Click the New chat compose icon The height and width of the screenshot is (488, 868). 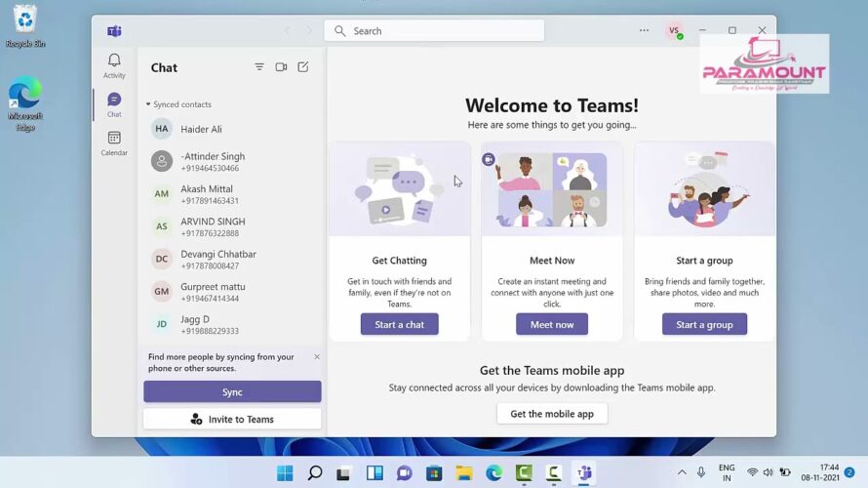point(302,67)
